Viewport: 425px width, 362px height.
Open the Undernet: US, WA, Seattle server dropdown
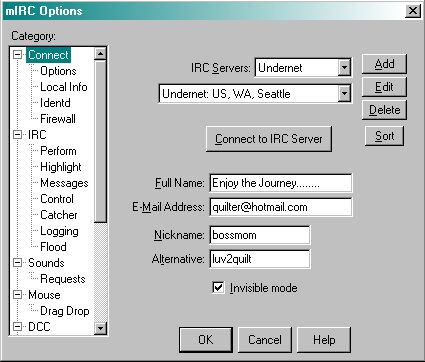[344, 94]
